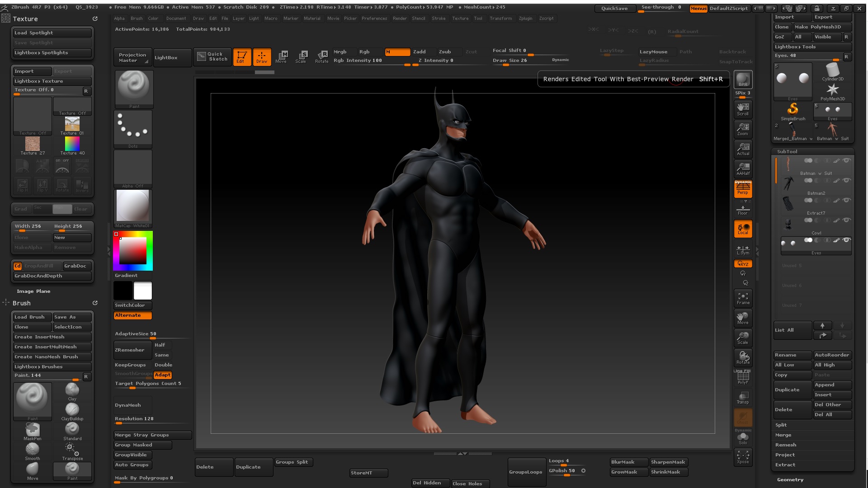Open the Lightbox Tools browser
The image size is (868, 488).
tap(812, 47)
